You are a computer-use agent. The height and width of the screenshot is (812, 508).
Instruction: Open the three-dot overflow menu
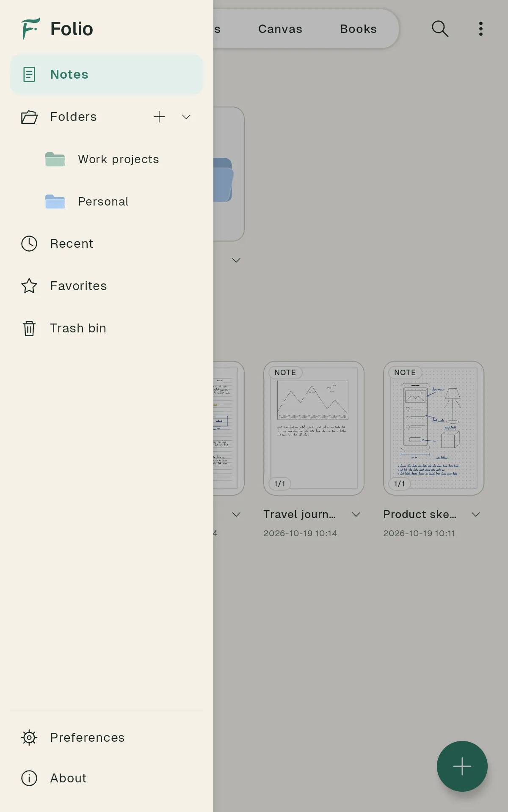[x=481, y=29]
